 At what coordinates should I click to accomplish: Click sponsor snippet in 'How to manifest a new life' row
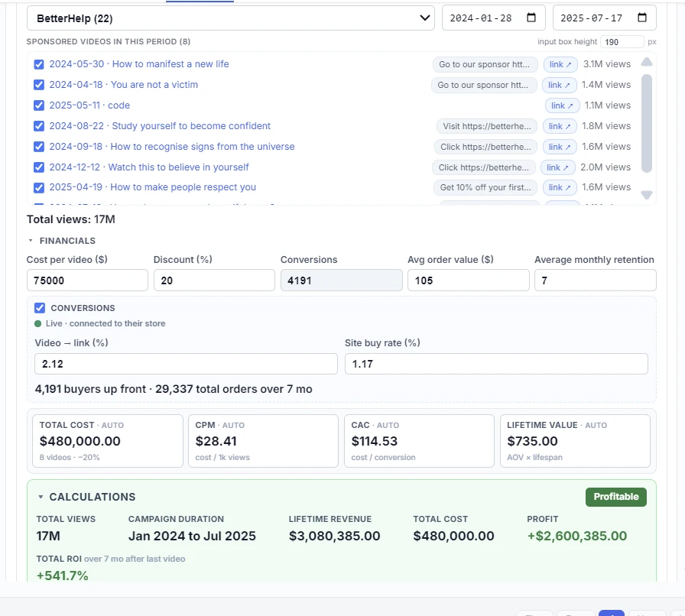tap(485, 64)
